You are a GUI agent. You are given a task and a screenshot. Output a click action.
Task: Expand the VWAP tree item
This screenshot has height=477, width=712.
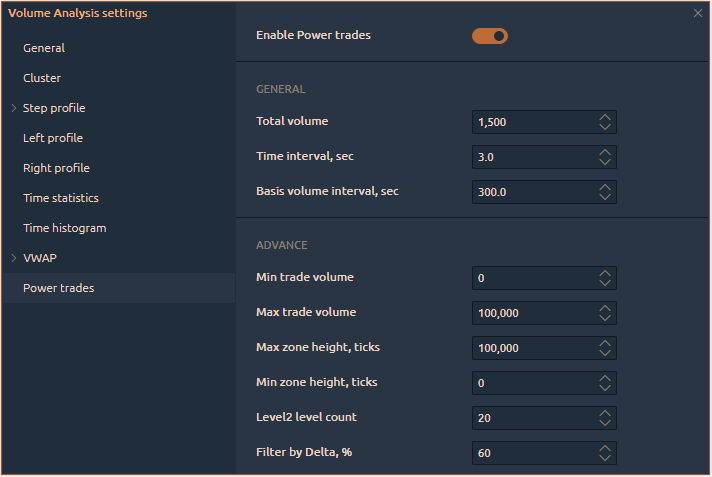click(14, 258)
